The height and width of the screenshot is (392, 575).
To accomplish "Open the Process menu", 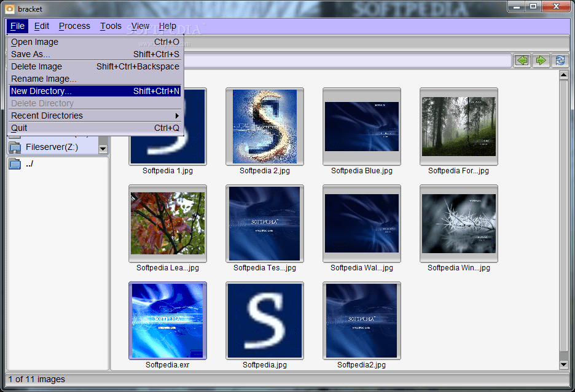I will point(74,26).
